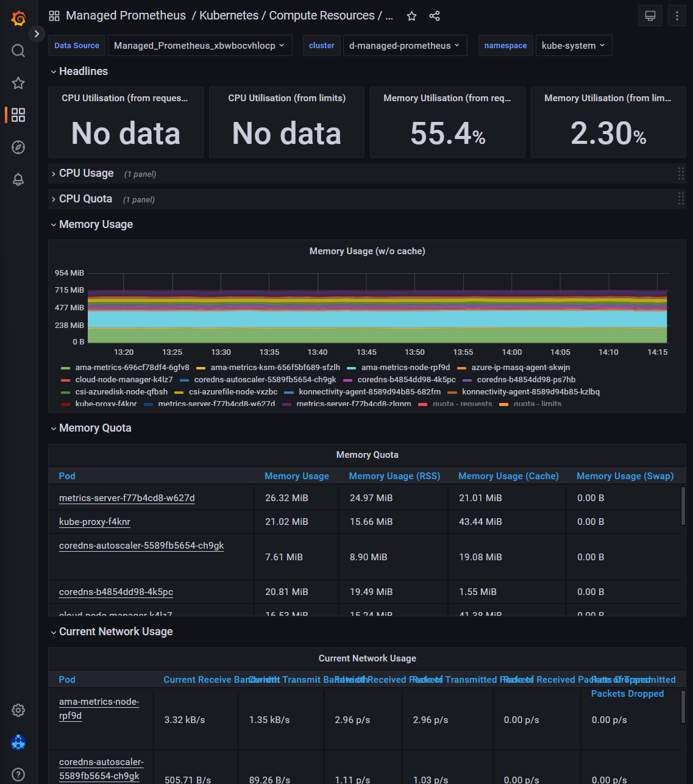The image size is (693, 784).
Task: Click the azure-ip-masq-agent-skwjn legend color swatch
Action: pyautogui.click(x=461, y=368)
